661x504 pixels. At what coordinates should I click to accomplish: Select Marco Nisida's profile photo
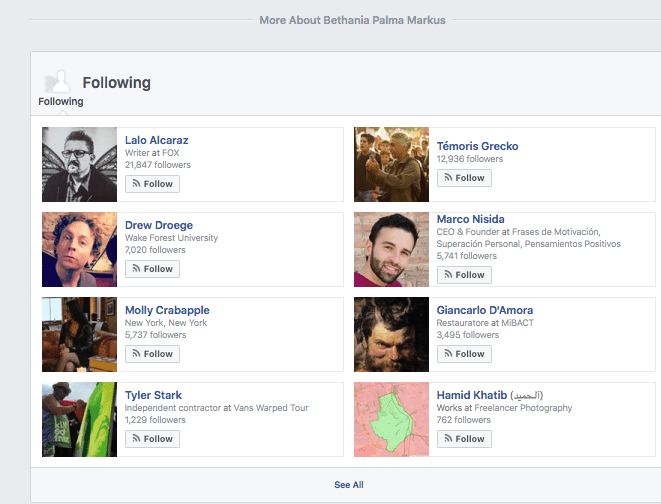(392, 250)
